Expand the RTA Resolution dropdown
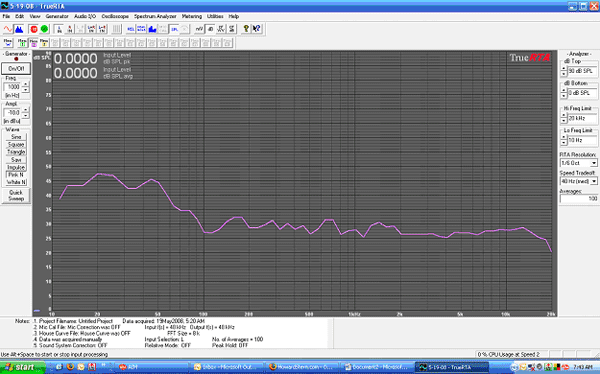 click(593, 163)
